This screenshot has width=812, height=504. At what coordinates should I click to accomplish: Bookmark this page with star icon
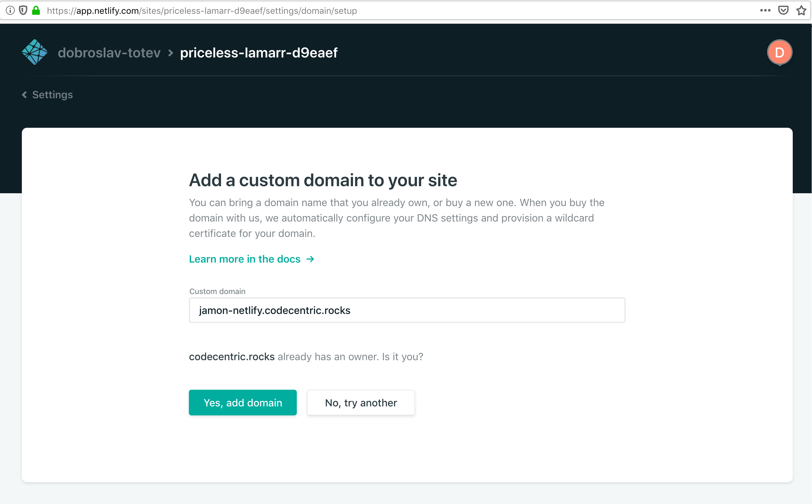(802, 11)
